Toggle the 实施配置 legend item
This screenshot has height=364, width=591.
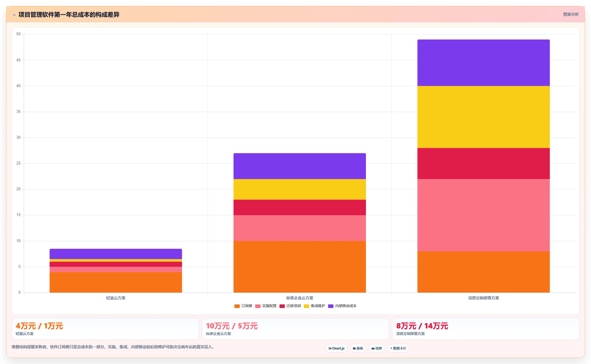[x=266, y=306]
